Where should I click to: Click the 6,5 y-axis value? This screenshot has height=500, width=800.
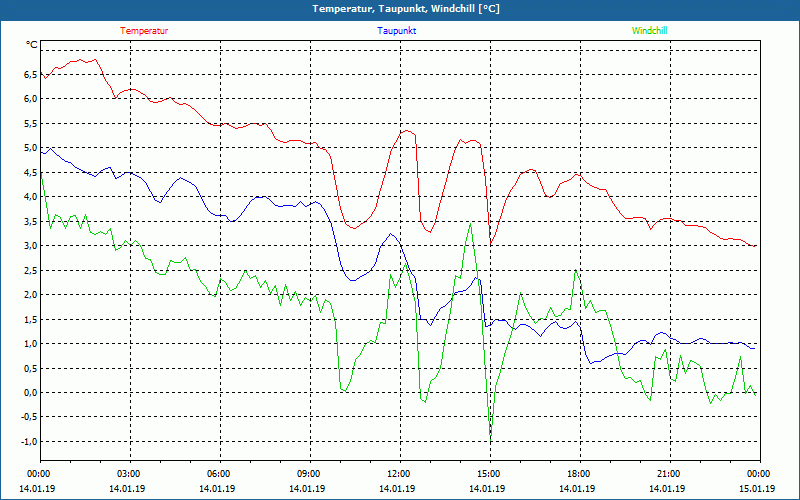click(32, 74)
